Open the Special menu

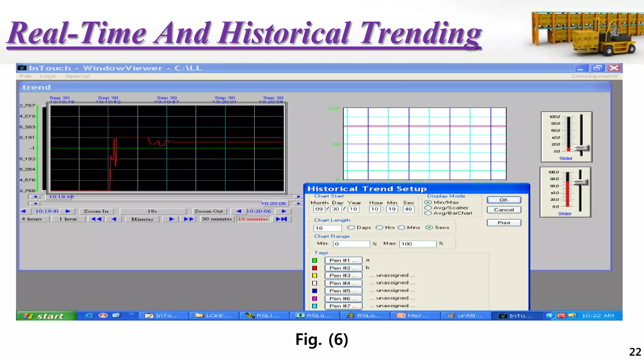click(x=77, y=76)
